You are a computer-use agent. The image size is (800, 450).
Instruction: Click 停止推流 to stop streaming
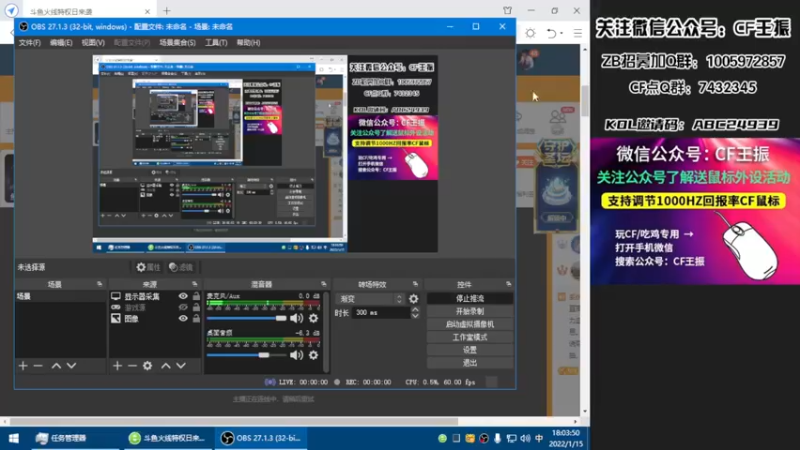click(470, 298)
